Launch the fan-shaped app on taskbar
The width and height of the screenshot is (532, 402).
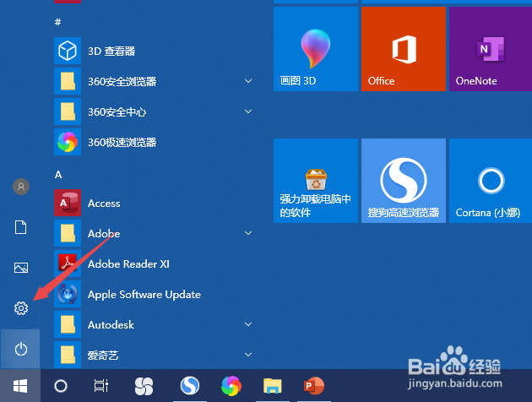[x=144, y=386]
